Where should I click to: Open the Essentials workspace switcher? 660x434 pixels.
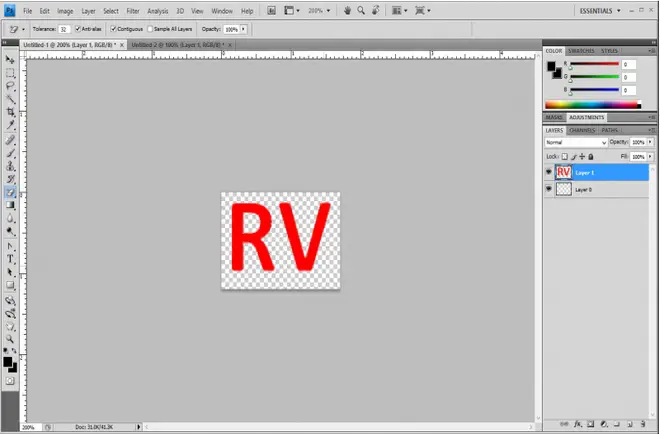602,10
